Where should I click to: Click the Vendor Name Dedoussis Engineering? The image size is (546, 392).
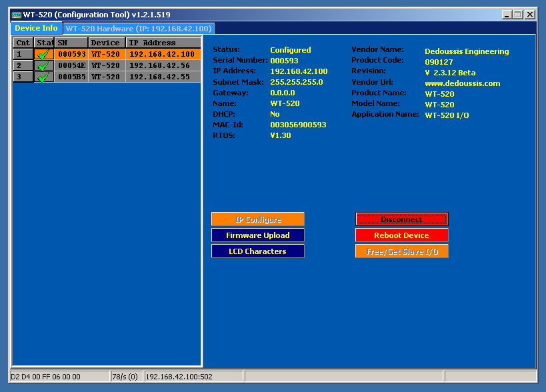click(467, 51)
